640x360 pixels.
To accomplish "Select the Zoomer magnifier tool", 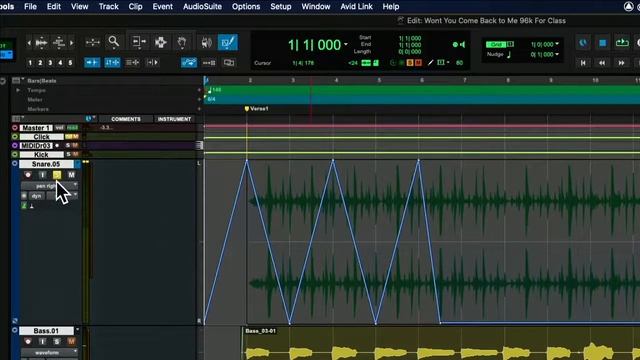I will (x=113, y=41).
